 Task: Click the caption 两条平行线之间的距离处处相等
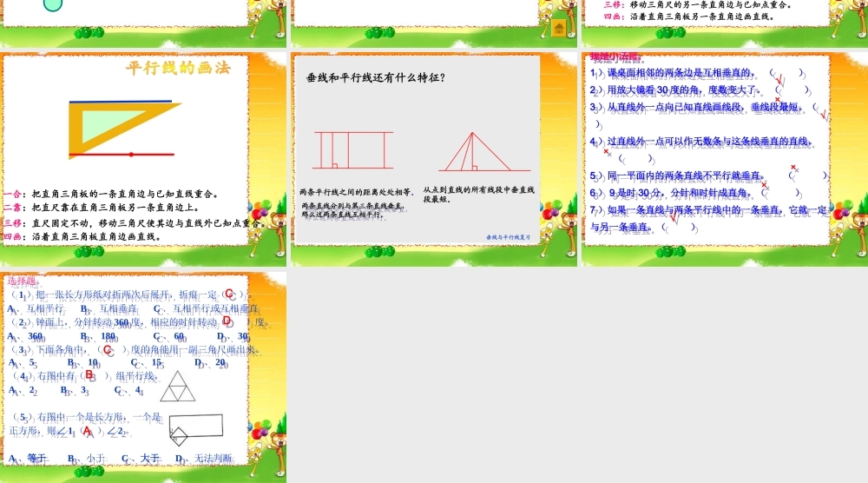coord(357,192)
